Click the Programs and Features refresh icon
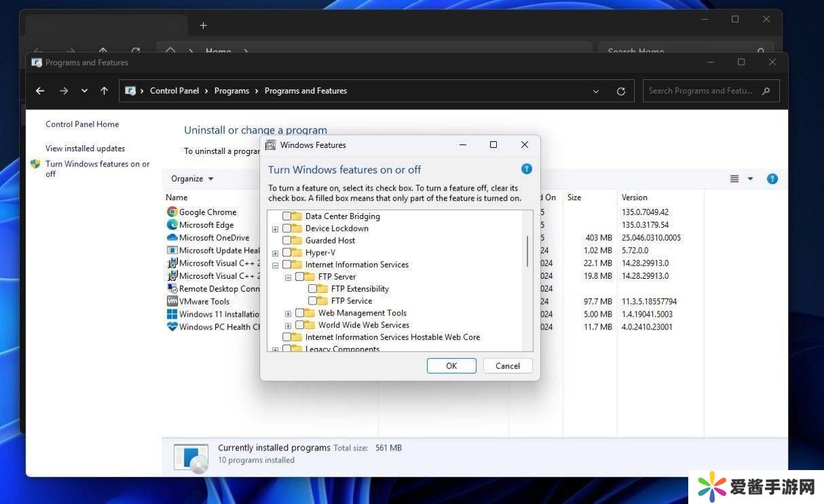The height and width of the screenshot is (504, 824). [x=620, y=91]
